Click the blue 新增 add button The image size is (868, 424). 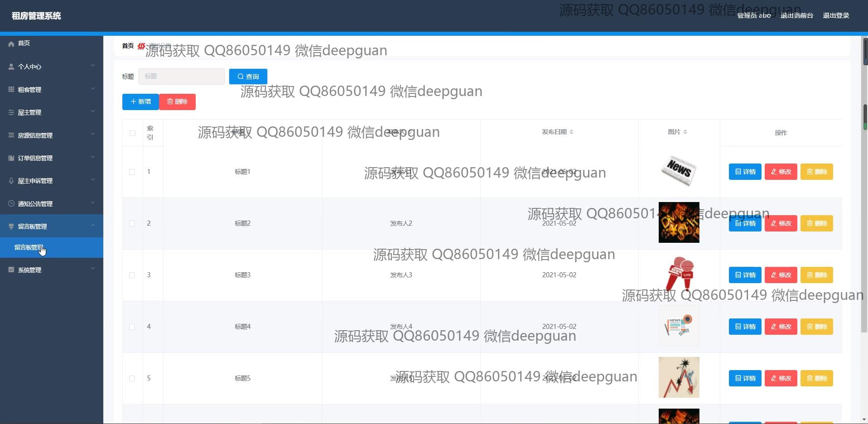(140, 101)
